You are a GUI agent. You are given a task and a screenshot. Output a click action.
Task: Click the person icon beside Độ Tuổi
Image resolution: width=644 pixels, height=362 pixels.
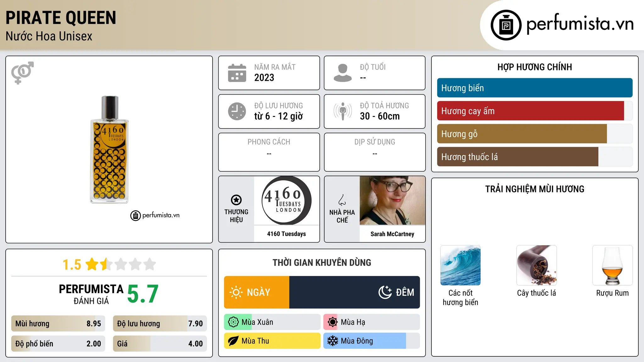(343, 73)
